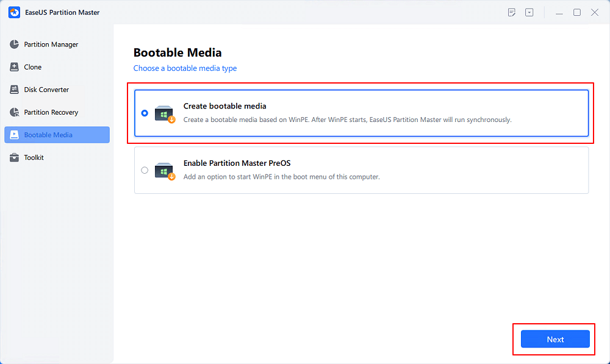Click the Toolkit briefcase icon
Screen dimensions: 610x364
(14, 157)
